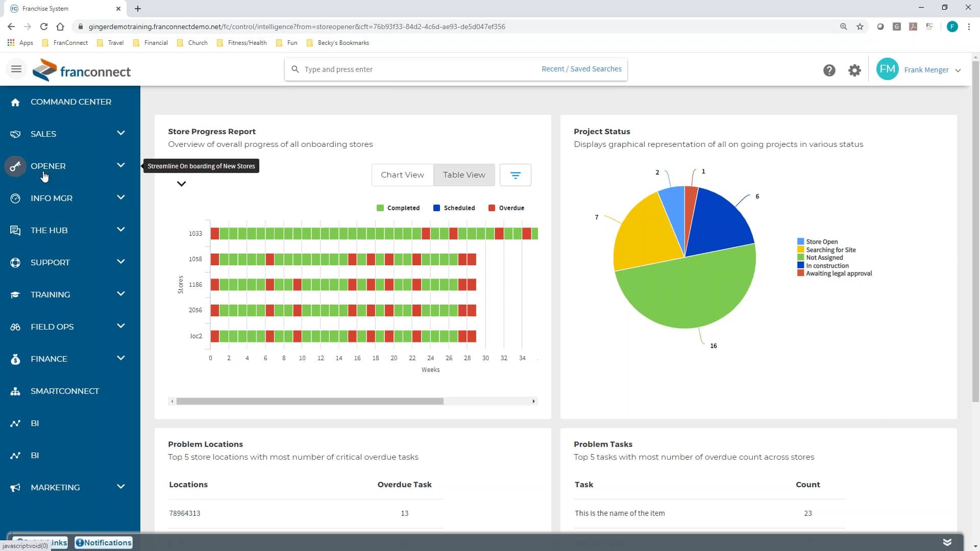Click the hamburger menu icon
980x551 pixels.
(x=16, y=69)
